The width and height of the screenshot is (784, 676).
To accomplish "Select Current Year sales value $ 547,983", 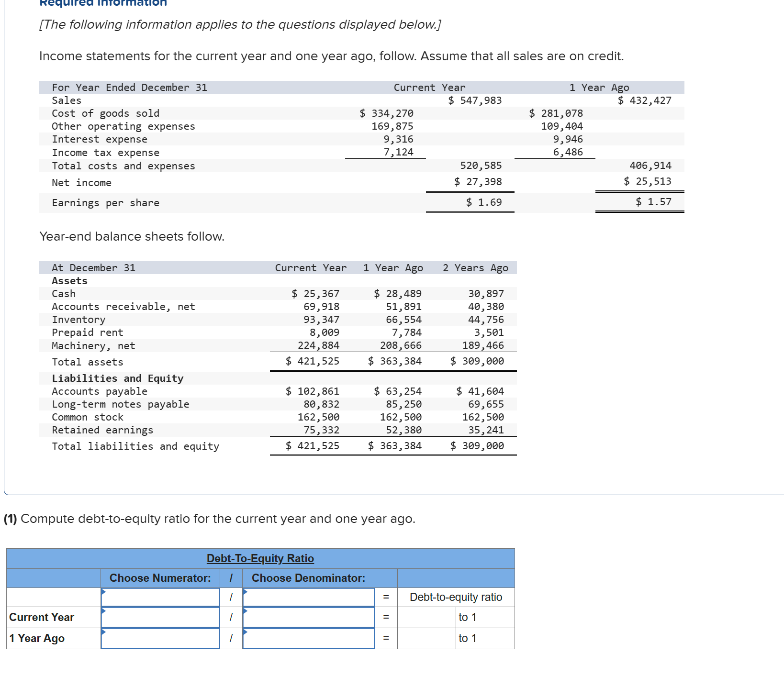I will pos(475,100).
